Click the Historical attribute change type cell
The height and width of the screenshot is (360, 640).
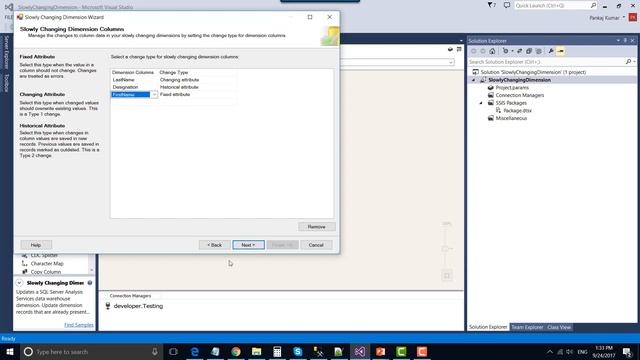coord(197,87)
